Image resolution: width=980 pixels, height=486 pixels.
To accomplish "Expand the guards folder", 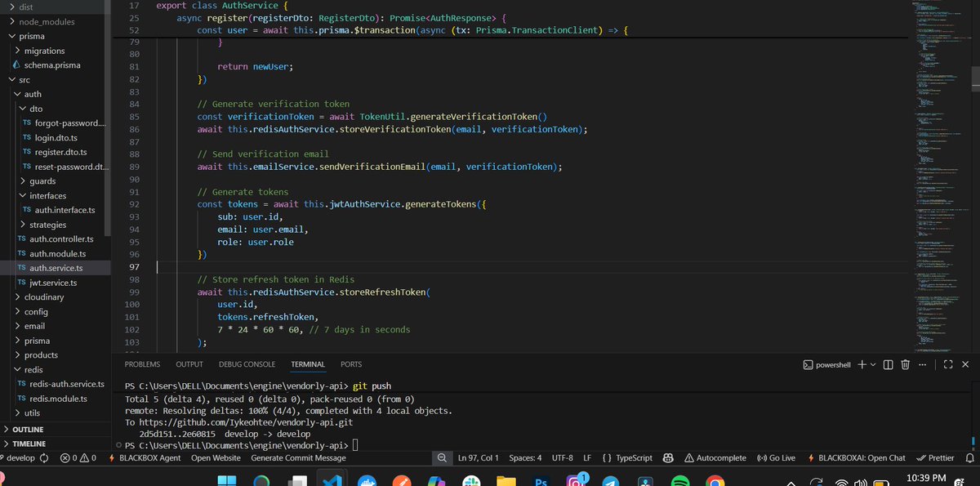I will pyautogui.click(x=56, y=181).
